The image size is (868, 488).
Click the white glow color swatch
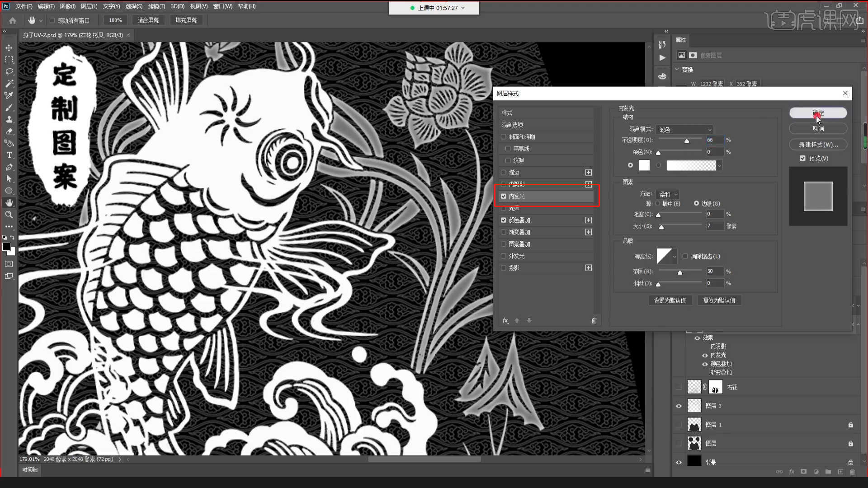tap(644, 165)
